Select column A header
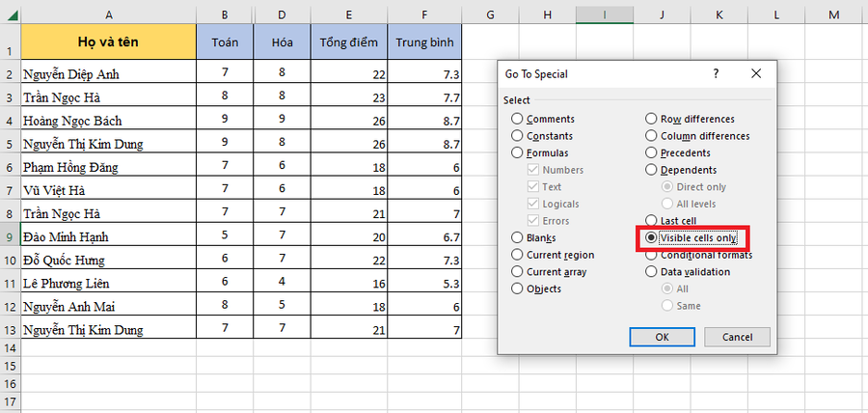This screenshot has height=413, width=868. click(x=108, y=14)
